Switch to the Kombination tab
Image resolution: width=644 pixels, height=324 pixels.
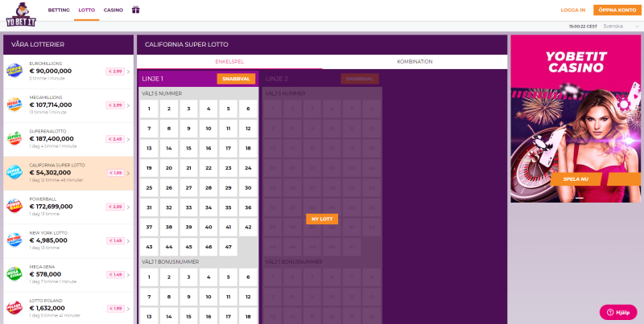click(415, 62)
